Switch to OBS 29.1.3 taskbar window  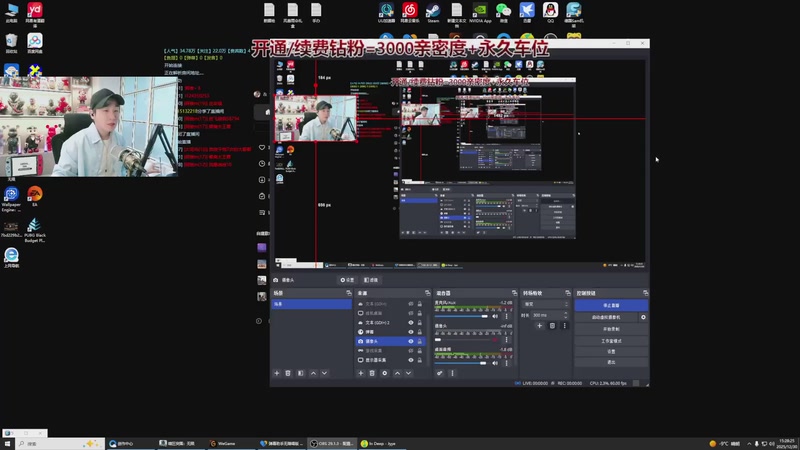(332, 443)
